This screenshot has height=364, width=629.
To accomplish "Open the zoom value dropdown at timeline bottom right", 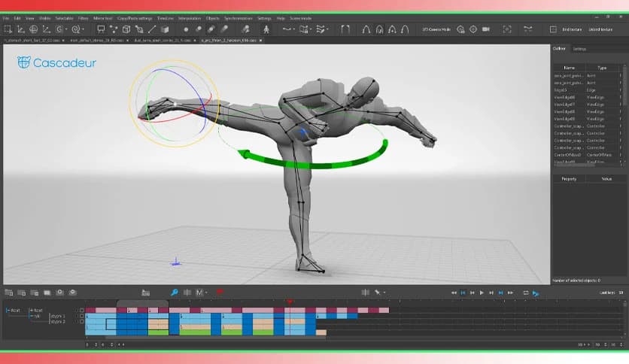I will (x=583, y=344).
